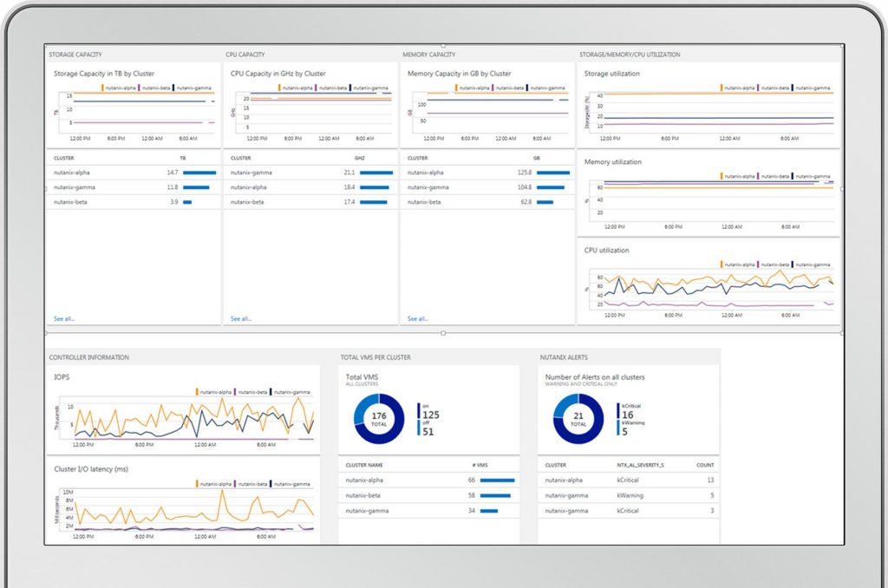
Task: Click the # VMS column header
Action: (x=480, y=465)
